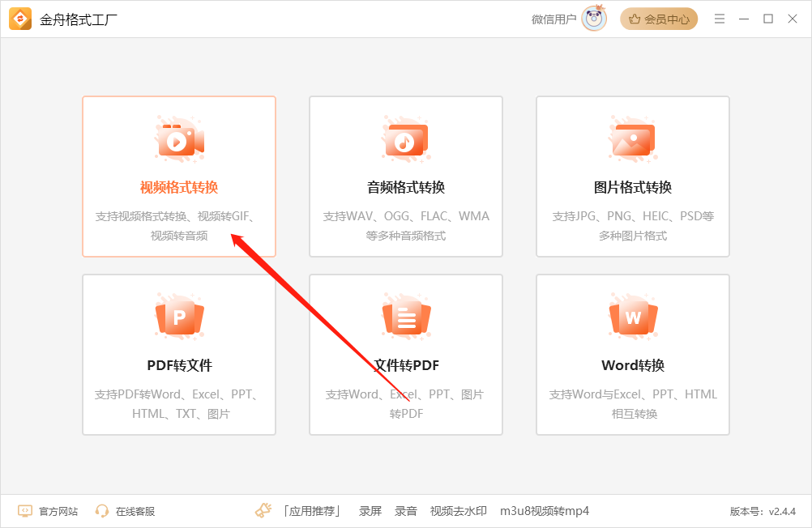Click the user avatar icon
Viewport: 812px width, 528px height.
594,19
